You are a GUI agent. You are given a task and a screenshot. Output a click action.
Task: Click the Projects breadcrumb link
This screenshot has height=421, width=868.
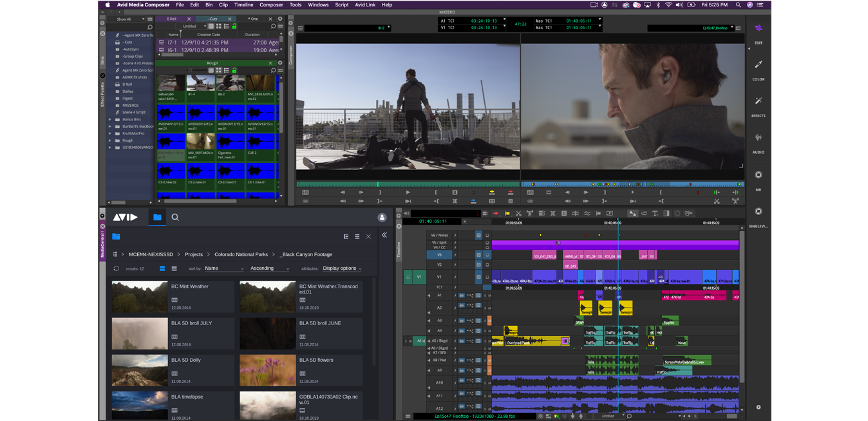point(194,255)
